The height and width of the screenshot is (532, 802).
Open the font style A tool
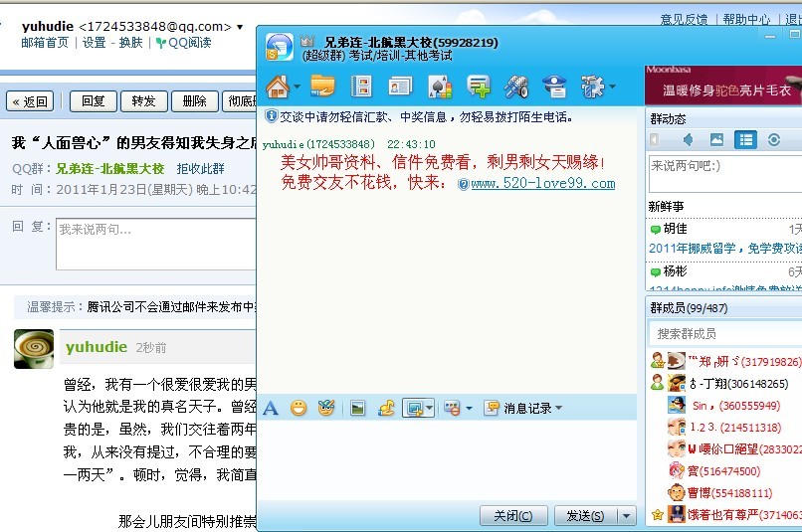pos(271,409)
